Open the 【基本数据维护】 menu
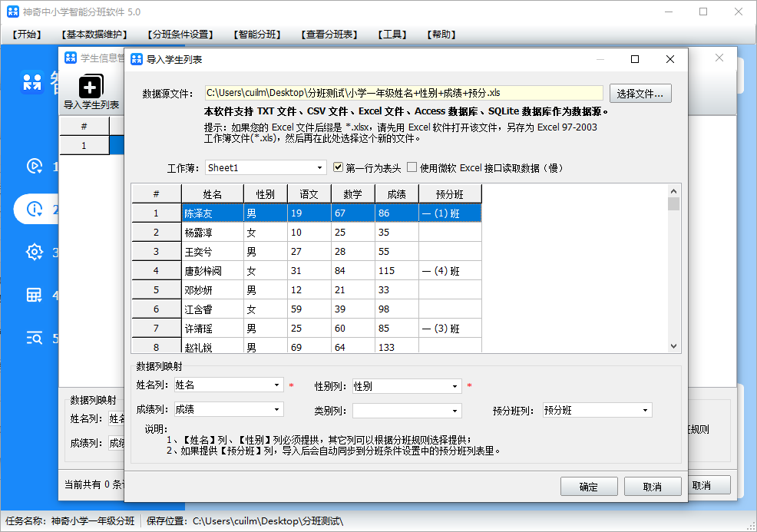The height and width of the screenshot is (532, 757). [94, 35]
